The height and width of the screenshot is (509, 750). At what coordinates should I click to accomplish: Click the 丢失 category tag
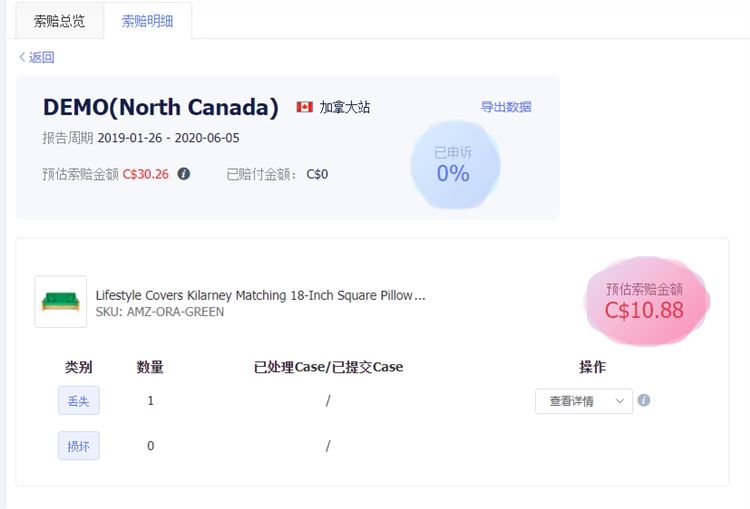click(x=79, y=400)
